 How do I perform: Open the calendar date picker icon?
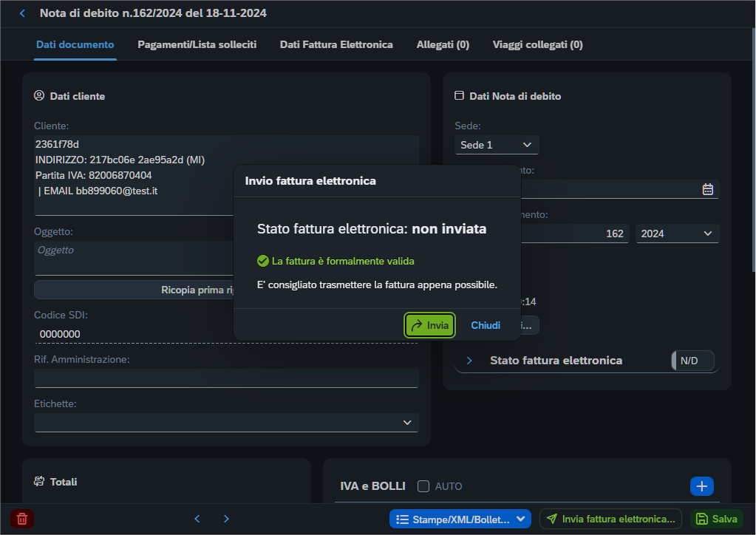click(x=707, y=189)
